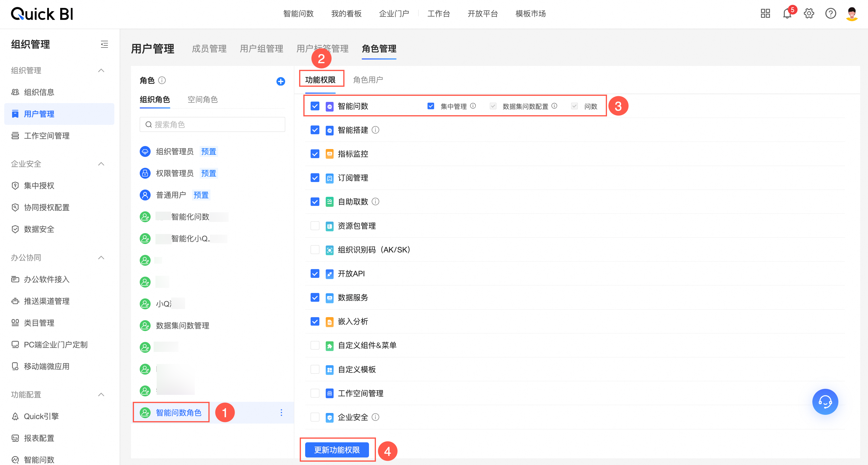Click the info icon beside 集中管理
Screen dimensions: 868x465
click(473, 106)
